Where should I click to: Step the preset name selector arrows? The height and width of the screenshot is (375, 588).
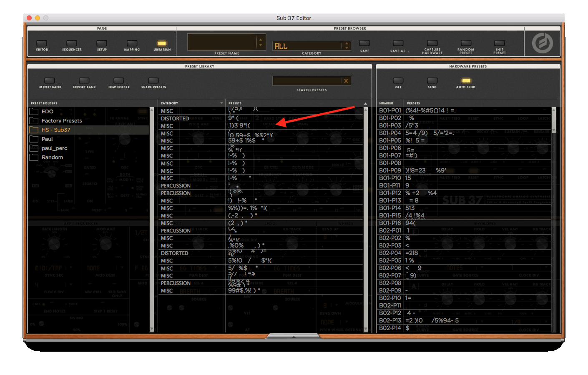pyautogui.click(x=261, y=42)
